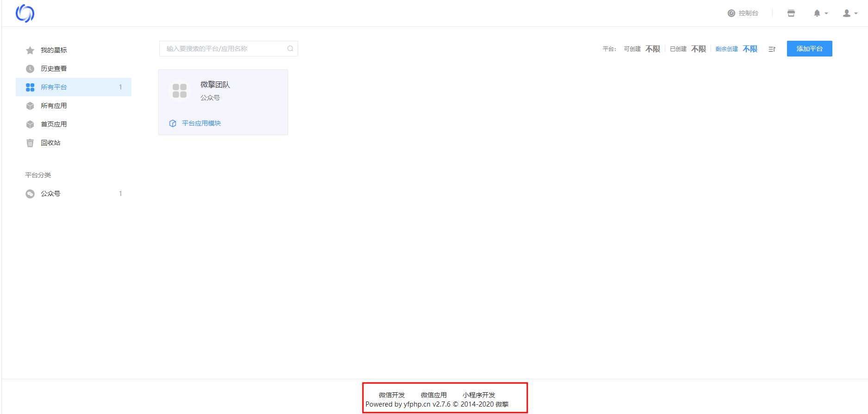Select 历史查看 in the sidebar
The width and height of the screenshot is (868, 414).
tap(74, 69)
